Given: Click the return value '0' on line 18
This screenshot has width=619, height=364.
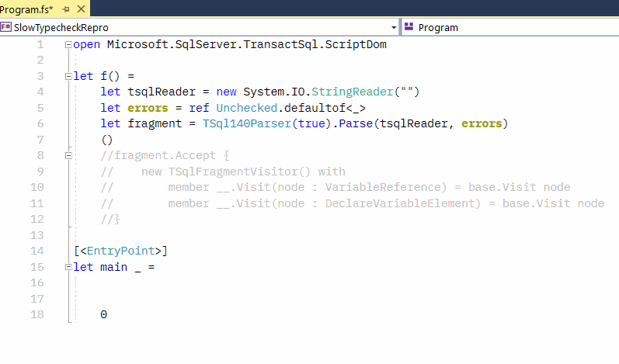Looking at the screenshot, I should tap(103, 314).
